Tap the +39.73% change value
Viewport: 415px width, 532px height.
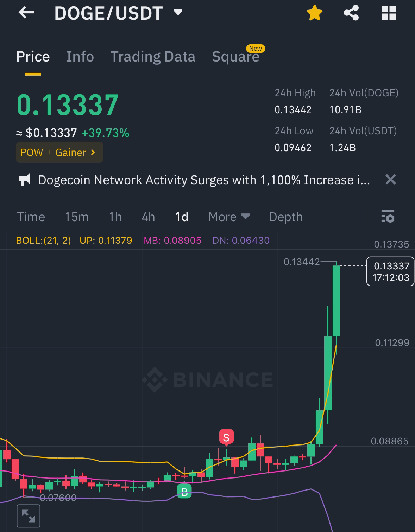106,133
